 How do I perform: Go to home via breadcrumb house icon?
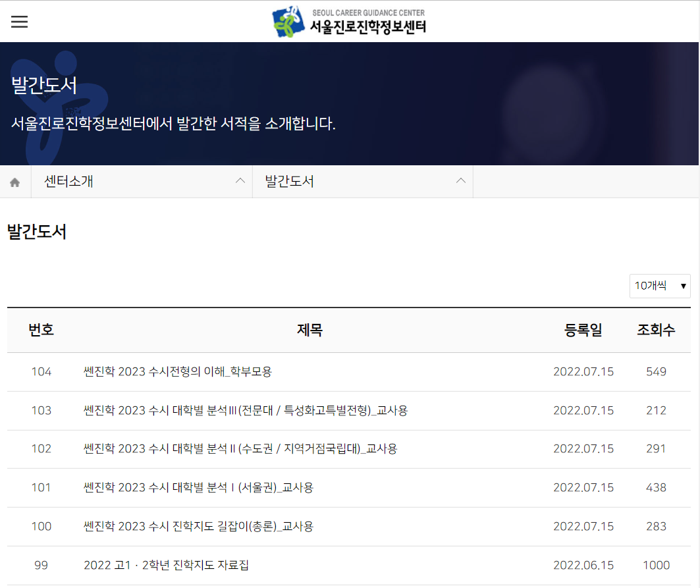pos(15,182)
